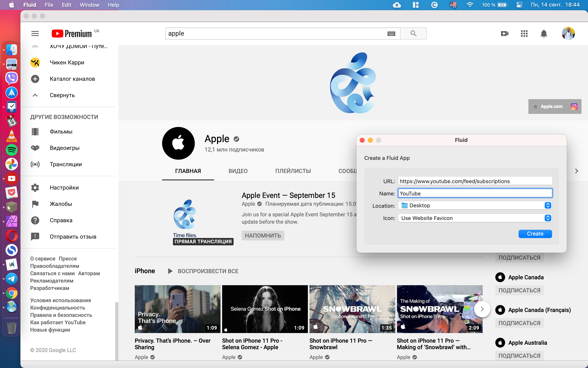Click the НАПОМНИТЬ reminder button
The image size is (588, 368).
[263, 236]
